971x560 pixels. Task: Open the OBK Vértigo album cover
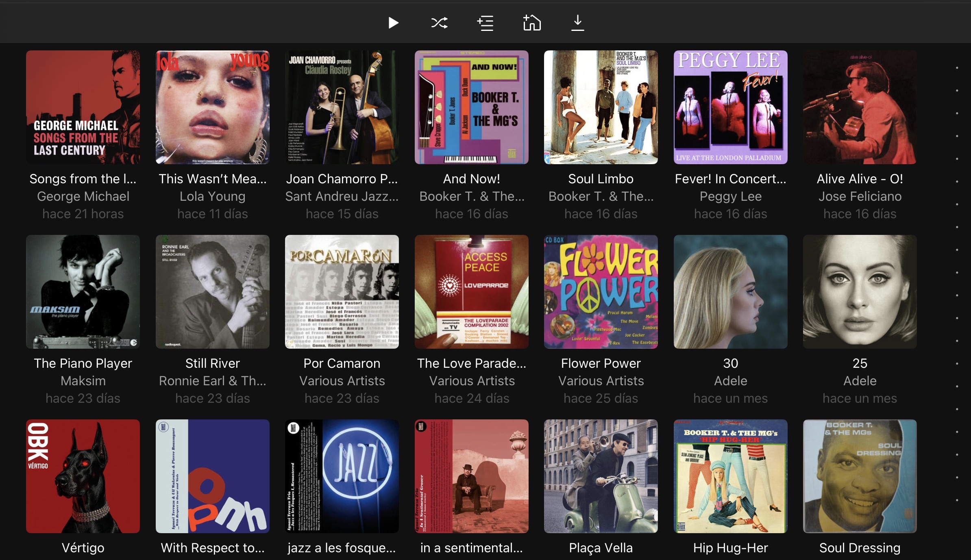pyautogui.click(x=83, y=476)
